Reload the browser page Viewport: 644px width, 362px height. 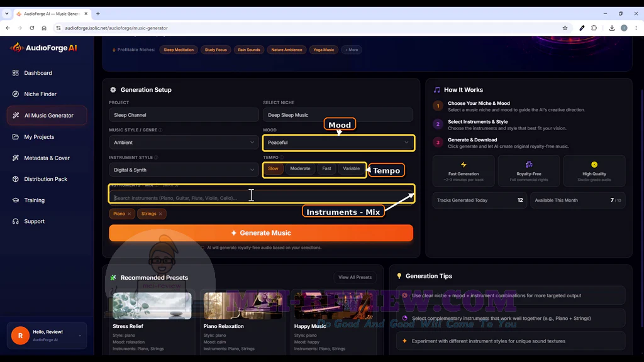(x=31, y=28)
